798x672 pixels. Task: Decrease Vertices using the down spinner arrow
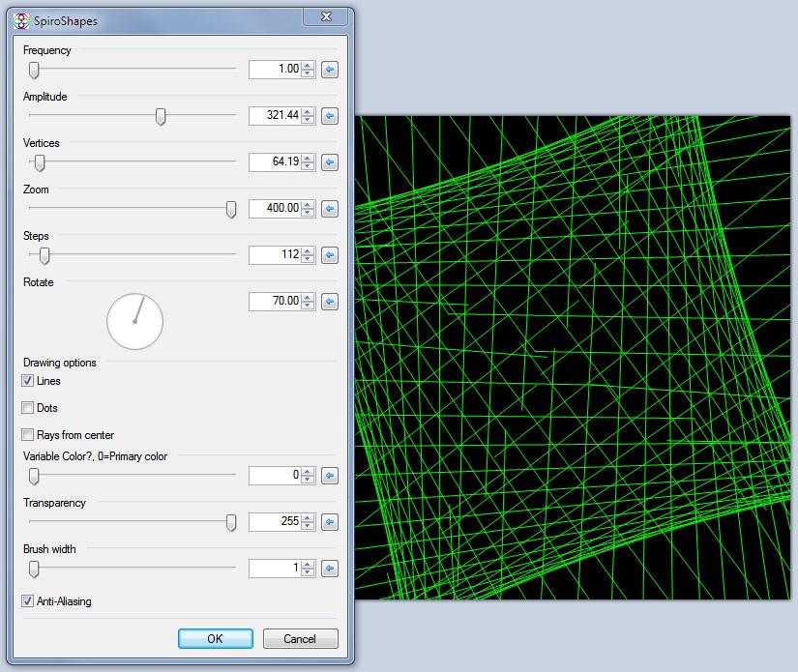308,166
